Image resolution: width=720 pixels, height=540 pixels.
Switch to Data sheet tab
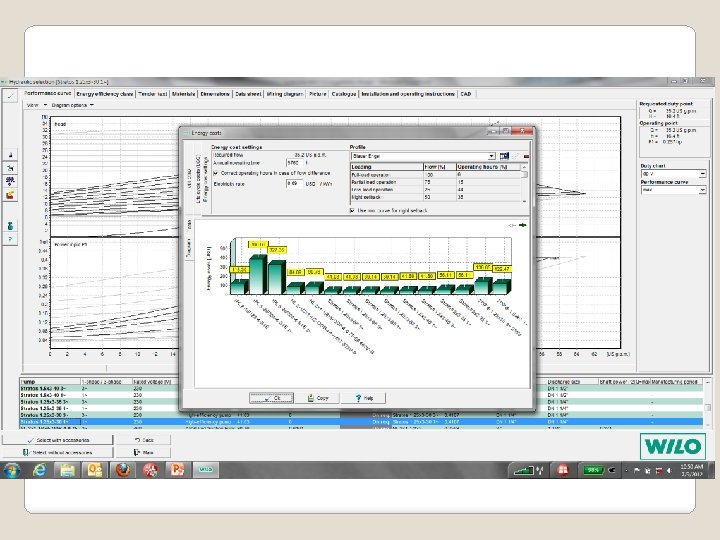tap(248, 94)
